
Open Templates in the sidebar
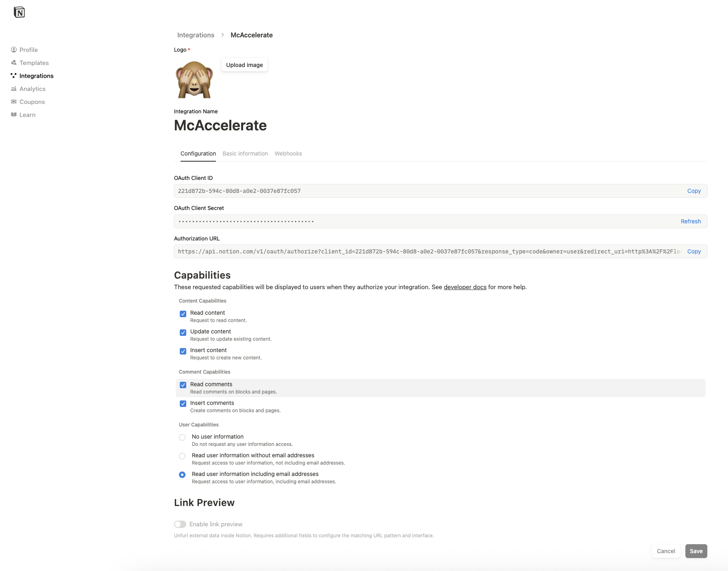(x=30, y=63)
